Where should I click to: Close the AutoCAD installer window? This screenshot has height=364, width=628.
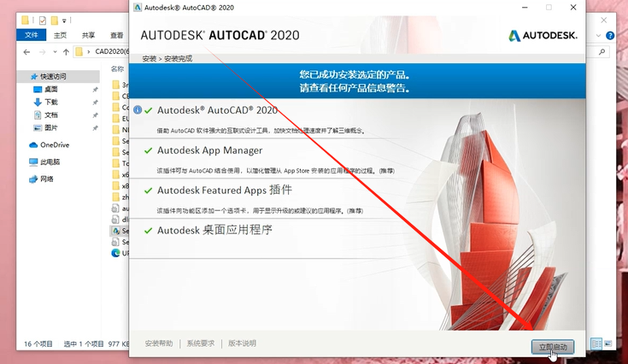pyautogui.click(x=573, y=7)
